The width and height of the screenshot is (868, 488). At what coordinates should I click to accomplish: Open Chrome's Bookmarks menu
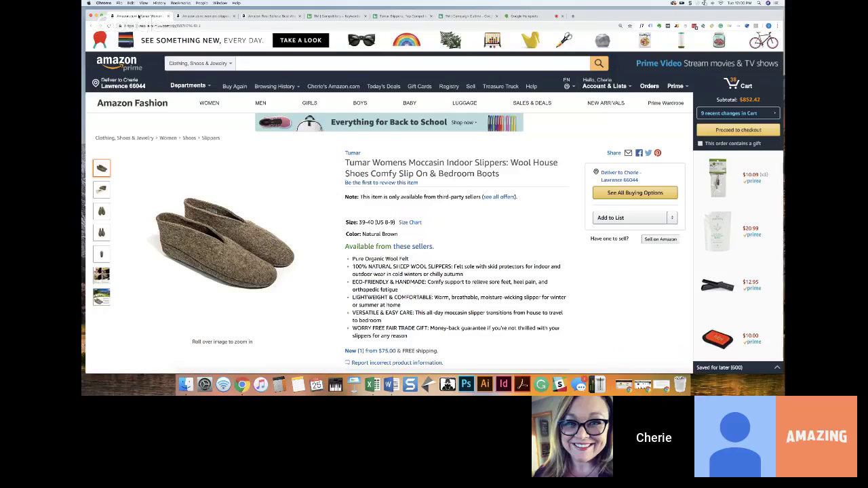pyautogui.click(x=180, y=3)
